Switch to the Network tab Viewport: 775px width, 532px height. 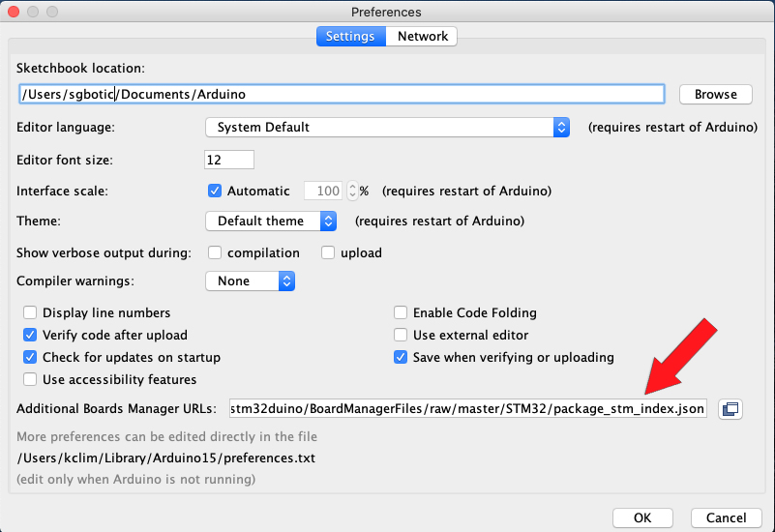[423, 37]
